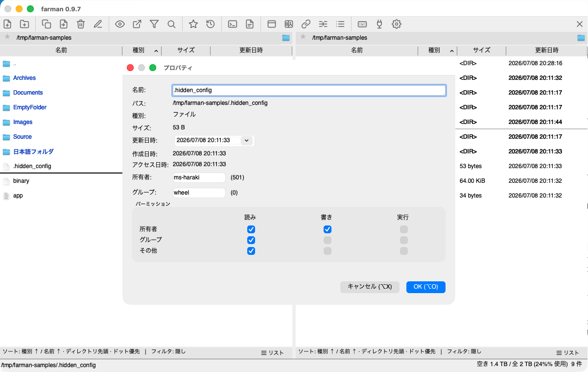Viewport: 588px width, 372px height.
Task: Click the trash delete icon
Action: click(x=81, y=24)
